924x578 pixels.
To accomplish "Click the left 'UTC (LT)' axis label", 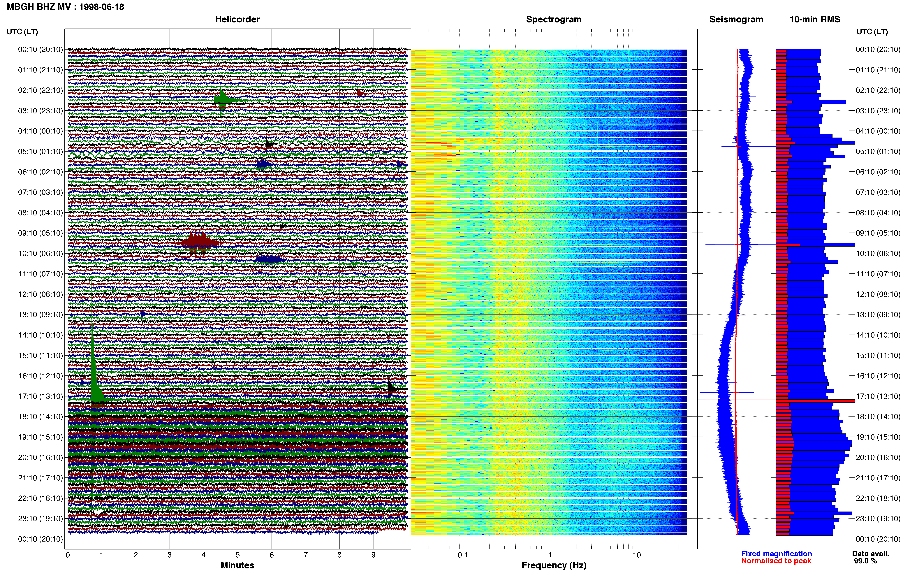I will click(x=22, y=32).
